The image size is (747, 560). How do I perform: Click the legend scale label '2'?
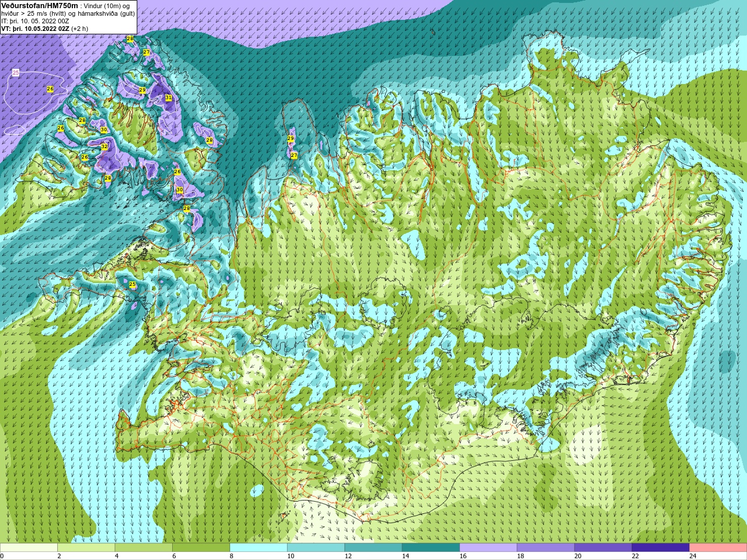coord(59,556)
